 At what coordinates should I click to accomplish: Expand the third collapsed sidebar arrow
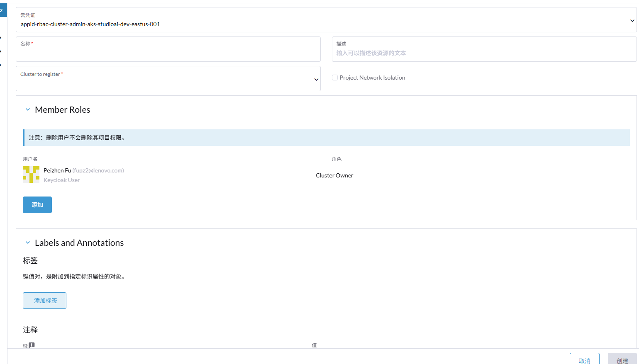click(x=1, y=65)
